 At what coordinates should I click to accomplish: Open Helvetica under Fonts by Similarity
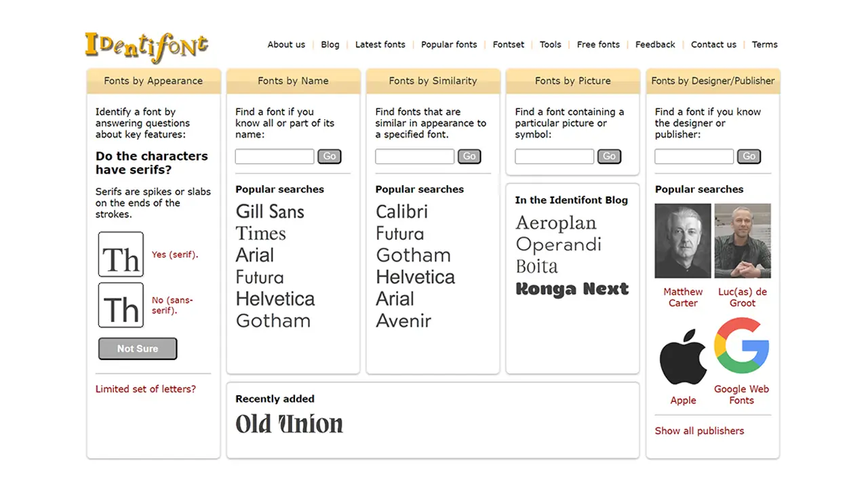point(415,277)
